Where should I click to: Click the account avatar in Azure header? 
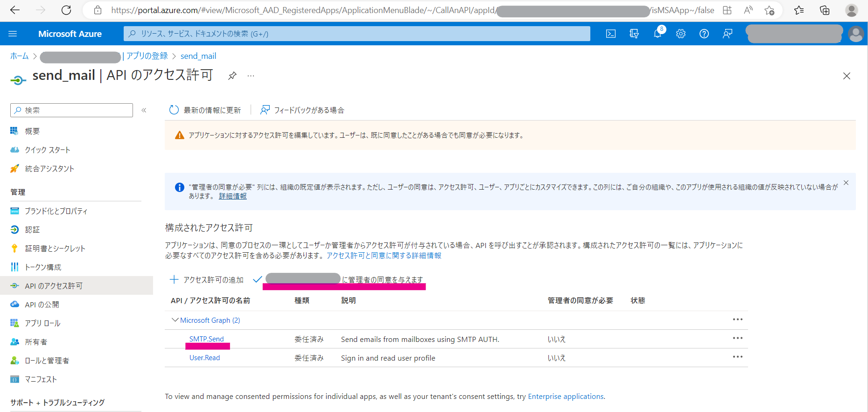[856, 34]
